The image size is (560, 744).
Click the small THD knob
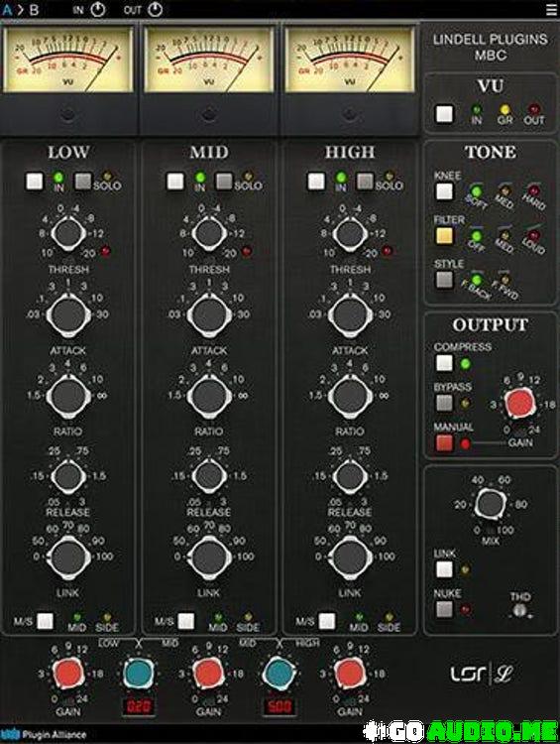[x=520, y=611]
